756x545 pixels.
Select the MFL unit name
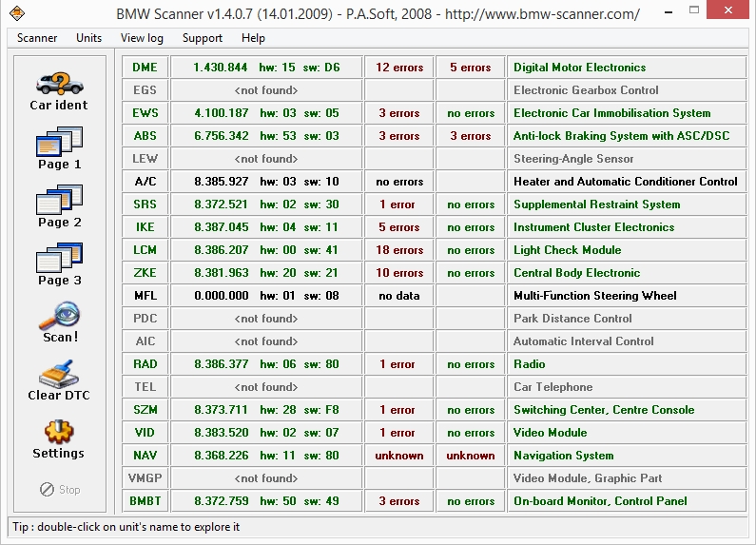[x=145, y=295]
